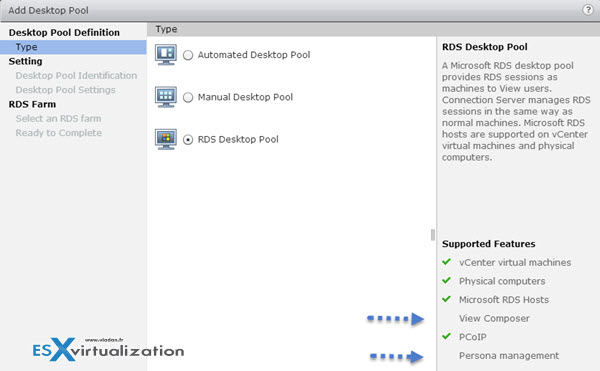This screenshot has width=600, height=371.
Task: Click the Automated Desktop Pool label
Action: [x=254, y=55]
